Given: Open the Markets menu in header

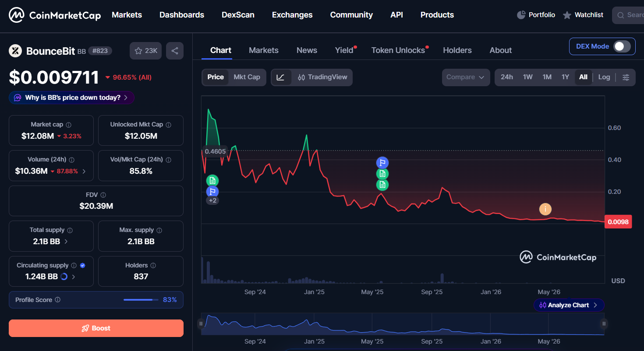Looking at the screenshot, I should click(x=127, y=15).
